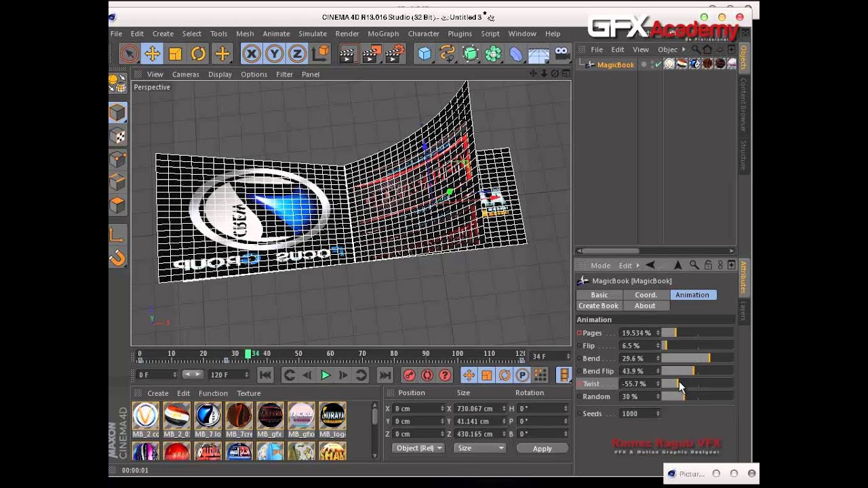This screenshot has width=868, height=488.
Task: Open the Mode menu in Attributes panel
Action: pos(600,266)
